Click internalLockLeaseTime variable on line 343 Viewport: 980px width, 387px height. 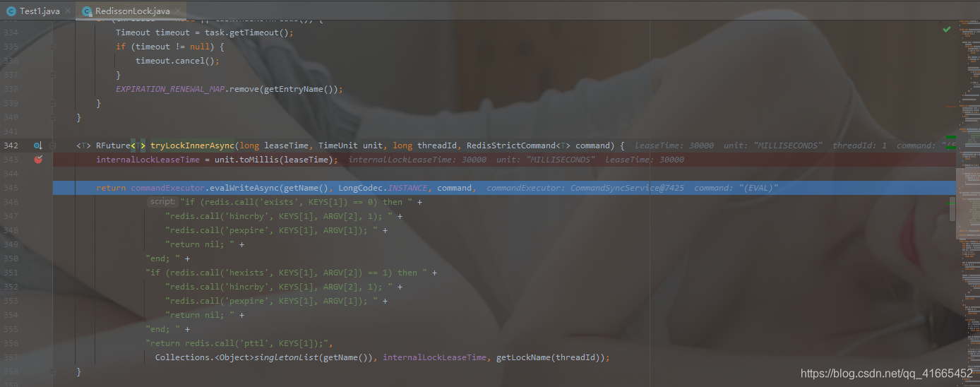(148, 160)
